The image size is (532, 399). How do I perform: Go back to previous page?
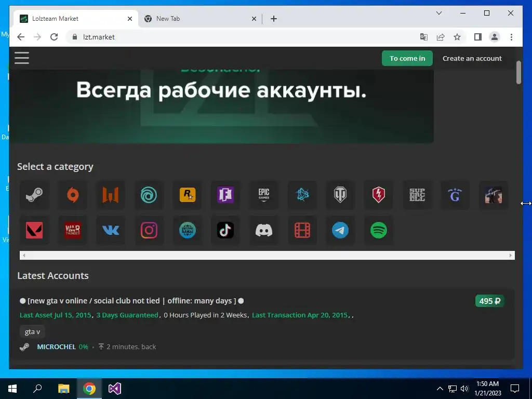tap(21, 37)
